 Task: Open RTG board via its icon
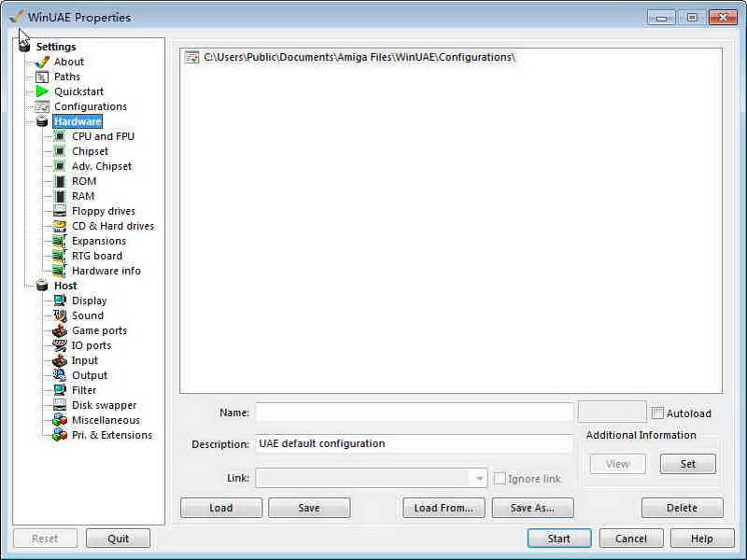point(60,256)
